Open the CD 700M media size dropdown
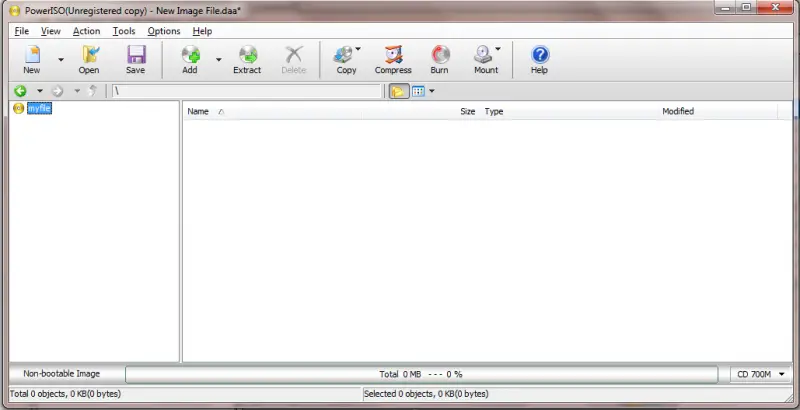Image resolution: width=800 pixels, height=410 pixels. pos(760,374)
